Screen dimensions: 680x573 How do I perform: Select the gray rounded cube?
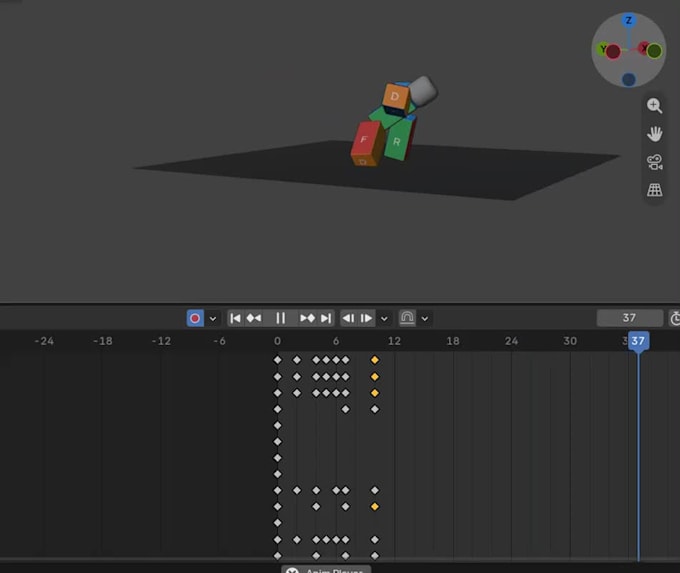(x=423, y=91)
